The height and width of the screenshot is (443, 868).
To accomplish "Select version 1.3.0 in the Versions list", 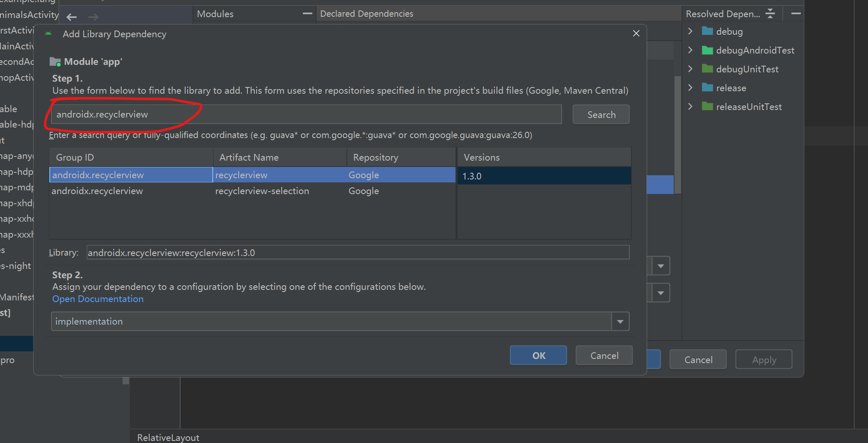I will (544, 176).
